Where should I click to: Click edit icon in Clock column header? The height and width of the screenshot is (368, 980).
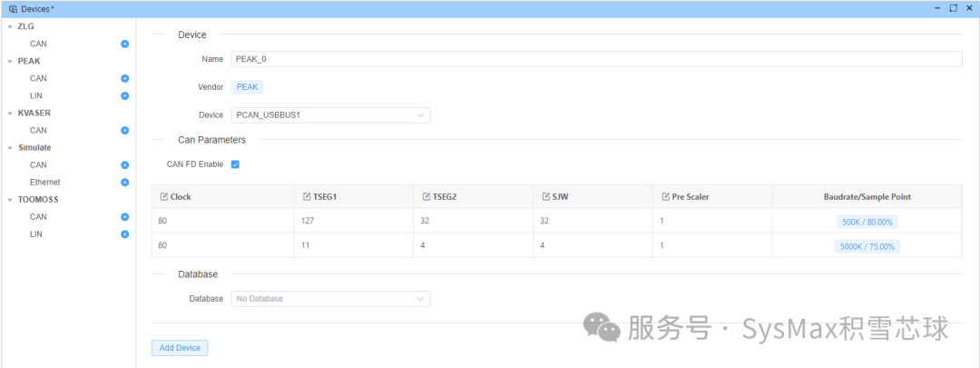pyautogui.click(x=163, y=196)
